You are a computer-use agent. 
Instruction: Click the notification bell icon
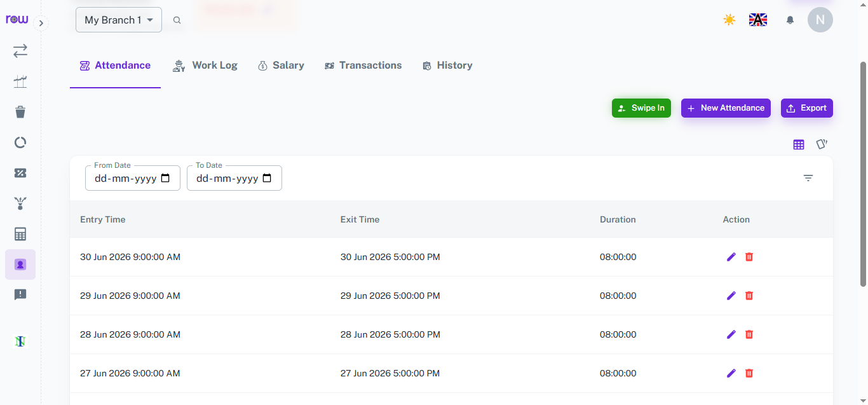pyautogui.click(x=790, y=20)
